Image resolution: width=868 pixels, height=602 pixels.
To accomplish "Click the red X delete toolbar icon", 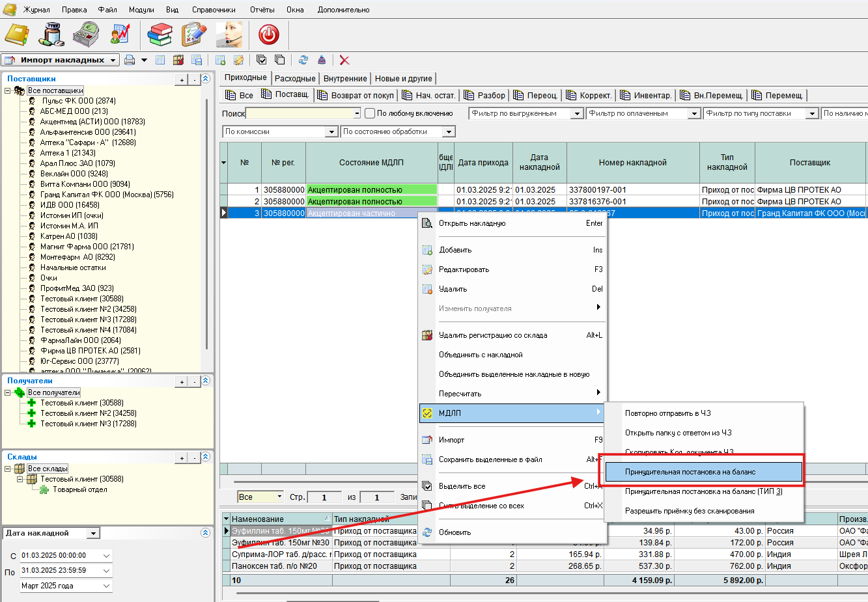I will [x=344, y=60].
